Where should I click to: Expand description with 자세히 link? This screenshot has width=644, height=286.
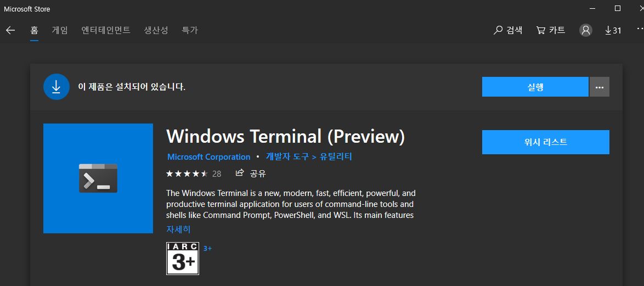pyautogui.click(x=178, y=229)
